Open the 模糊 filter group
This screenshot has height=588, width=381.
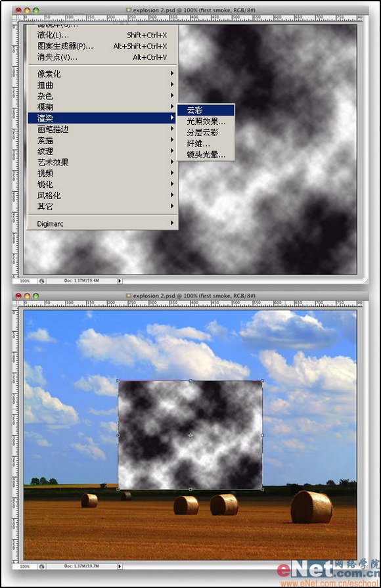(102, 107)
